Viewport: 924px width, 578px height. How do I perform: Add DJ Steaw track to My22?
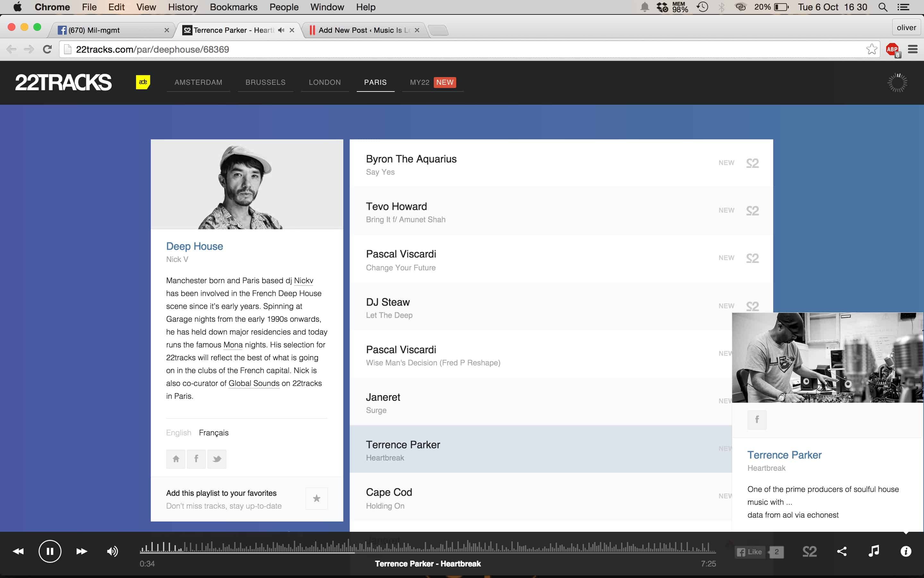coord(752,306)
